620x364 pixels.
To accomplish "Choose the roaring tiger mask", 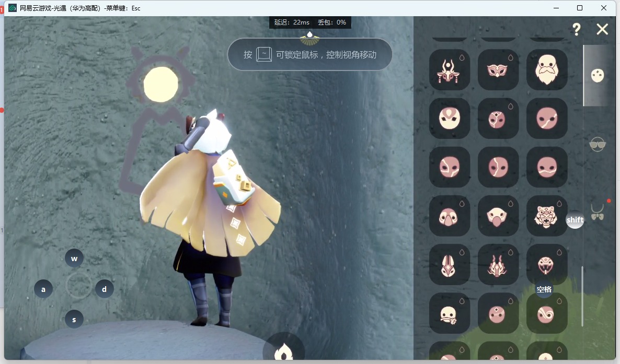I will pos(547,216).
